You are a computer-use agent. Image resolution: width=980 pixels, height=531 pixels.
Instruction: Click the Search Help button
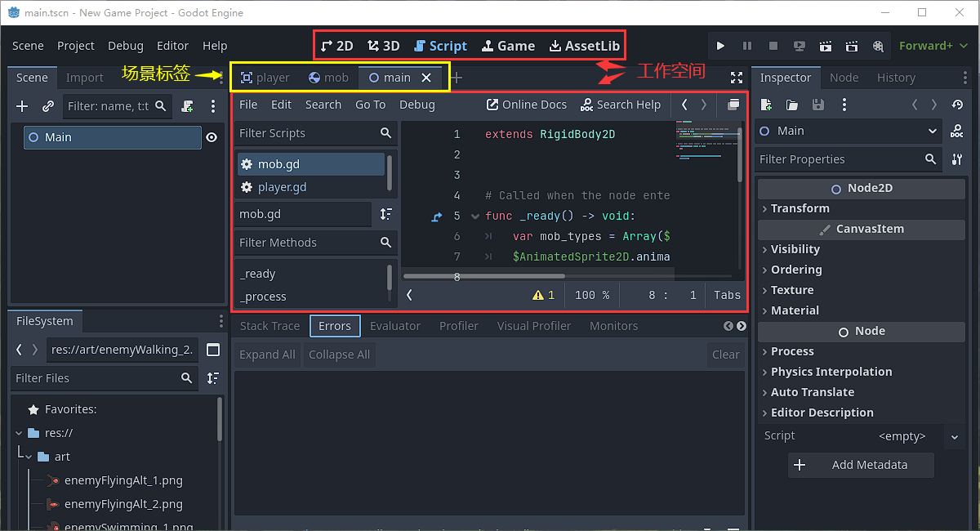(621, 105)
